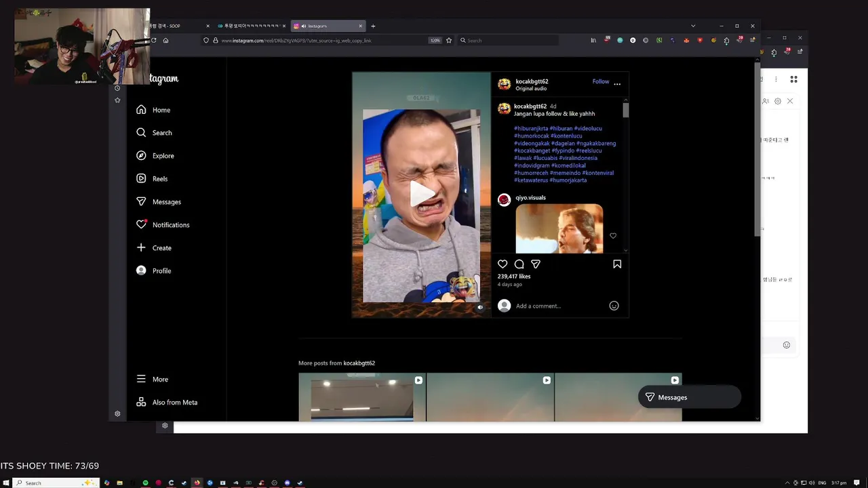Close the Instagram tab
The image size is (868, 488).
(x=361, y=26)
